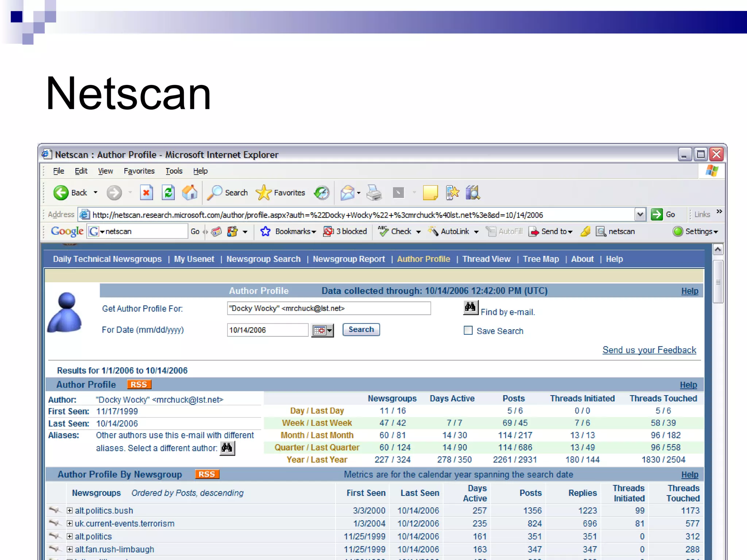Refresh the page with green arrows icon
This screenshot has height=560, width=747.
(168, 192)
